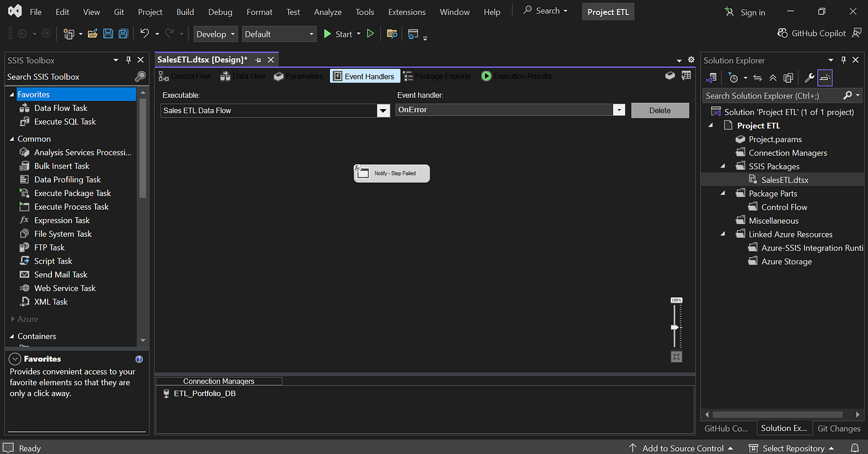Pin the SSIS Toolbox panel
The image size is (868, 454).
[x=128, y=60]
